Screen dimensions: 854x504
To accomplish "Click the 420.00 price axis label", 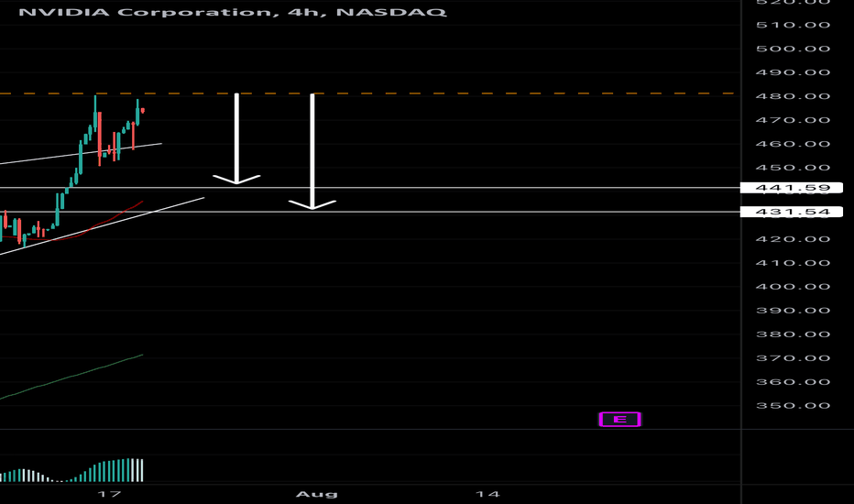I will click(793, 239).
